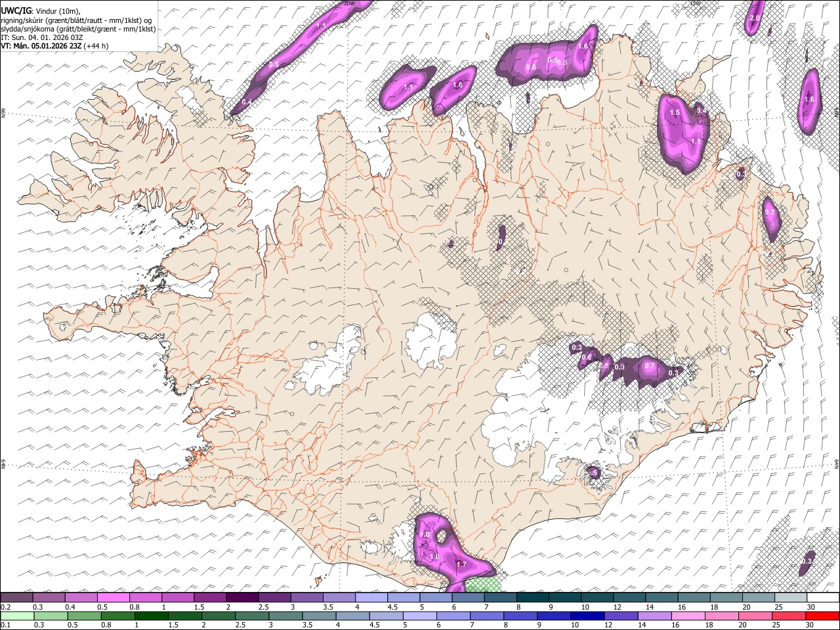Select the lower rain legend swatch starting at 10

pos(588,616)
